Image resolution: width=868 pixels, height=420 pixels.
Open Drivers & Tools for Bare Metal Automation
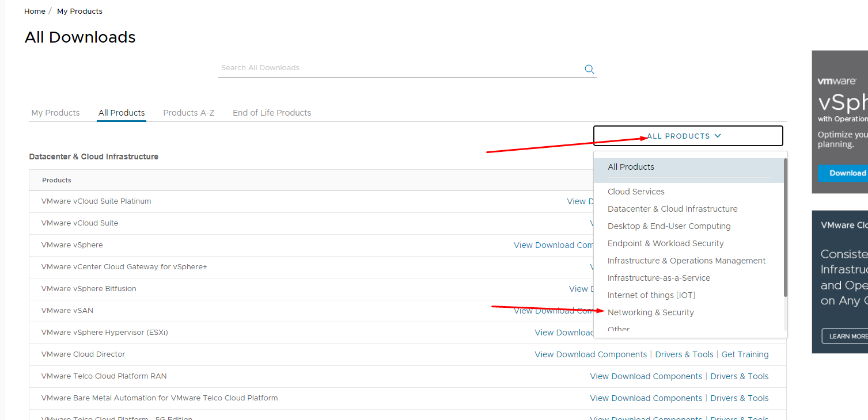tap(740, 398)
